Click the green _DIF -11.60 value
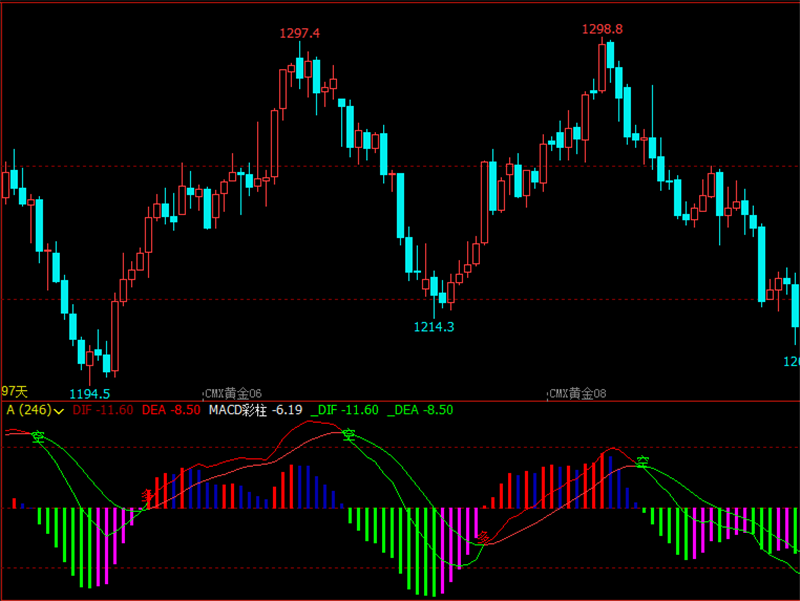800x601 pixels. [344, 410]
